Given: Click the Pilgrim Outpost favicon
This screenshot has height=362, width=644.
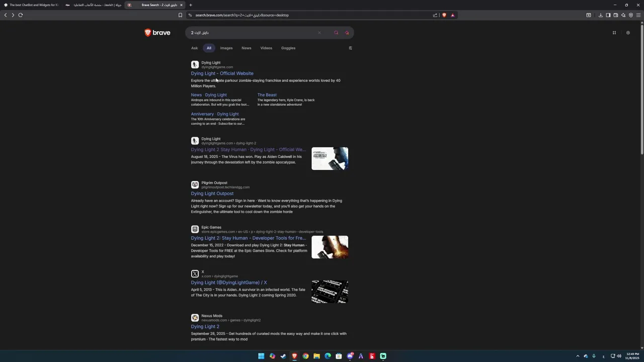Looking at the screenshot, I should pyautogui.click(x=195, y=185).
